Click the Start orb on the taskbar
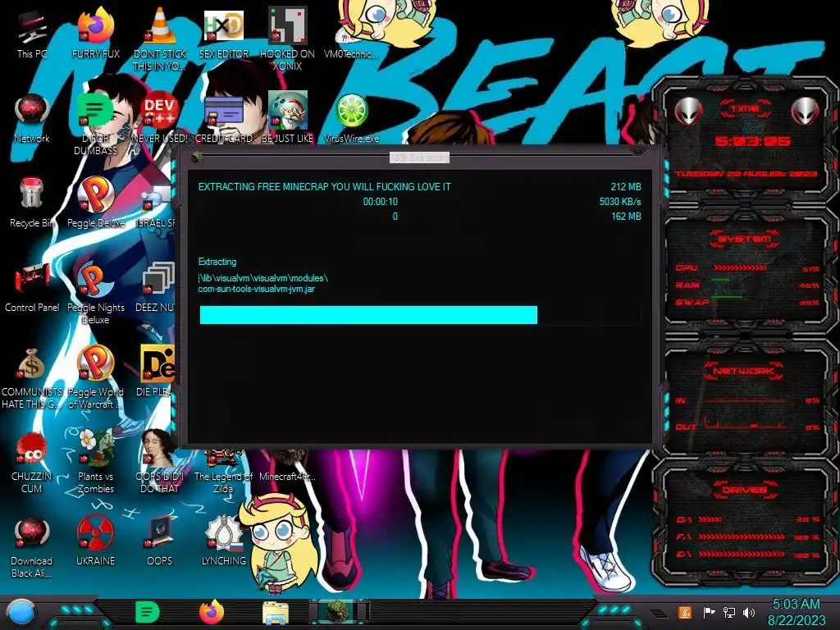This screenshot has height=630, width=840. pos(21,613)
